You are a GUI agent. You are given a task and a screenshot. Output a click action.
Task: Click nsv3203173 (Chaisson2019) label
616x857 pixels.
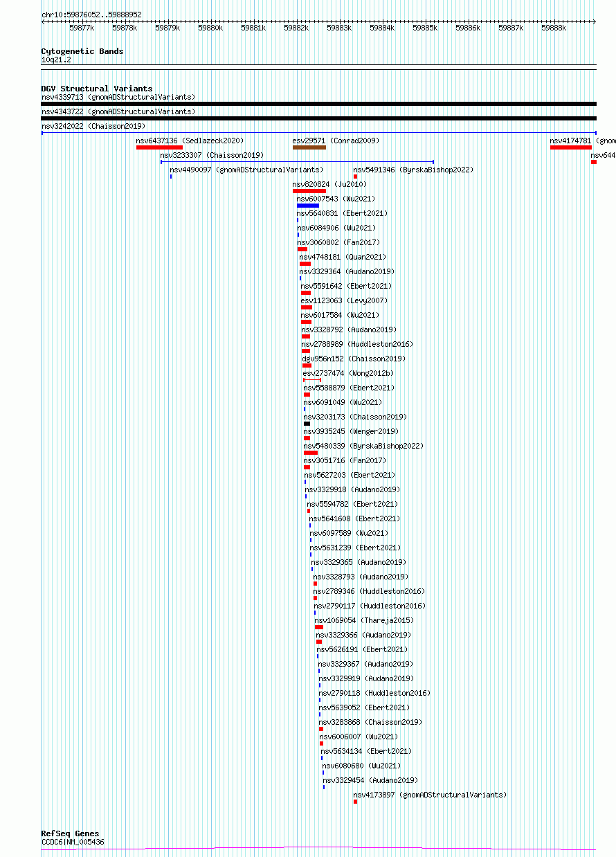coord(355,417)
